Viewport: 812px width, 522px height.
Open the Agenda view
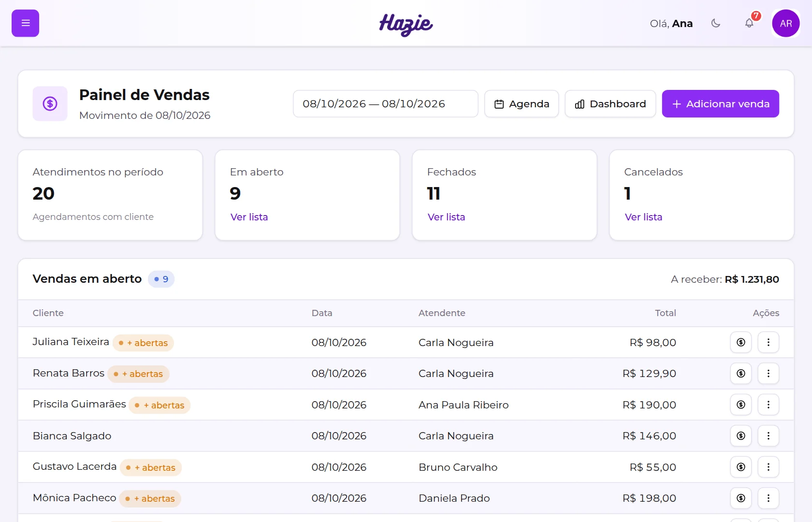tap(522, 103)
